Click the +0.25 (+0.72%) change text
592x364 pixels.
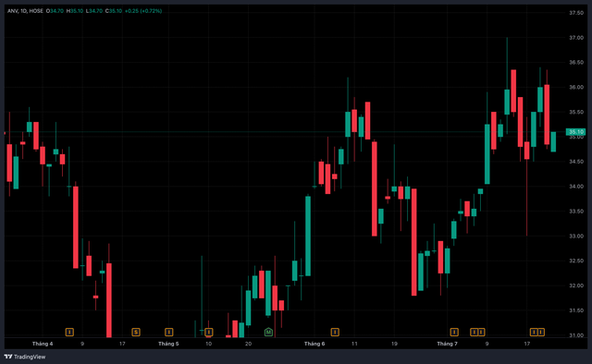143,11
